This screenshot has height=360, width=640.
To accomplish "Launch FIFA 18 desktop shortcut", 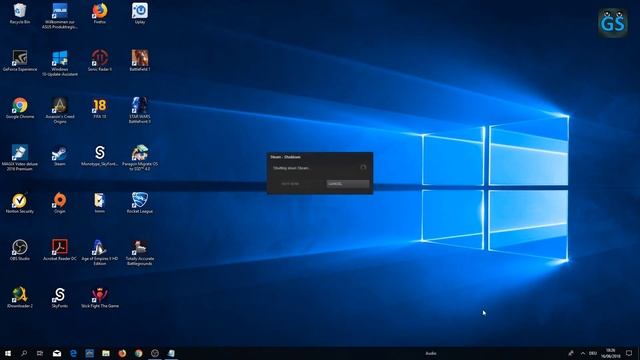I will tap(100, 108).
